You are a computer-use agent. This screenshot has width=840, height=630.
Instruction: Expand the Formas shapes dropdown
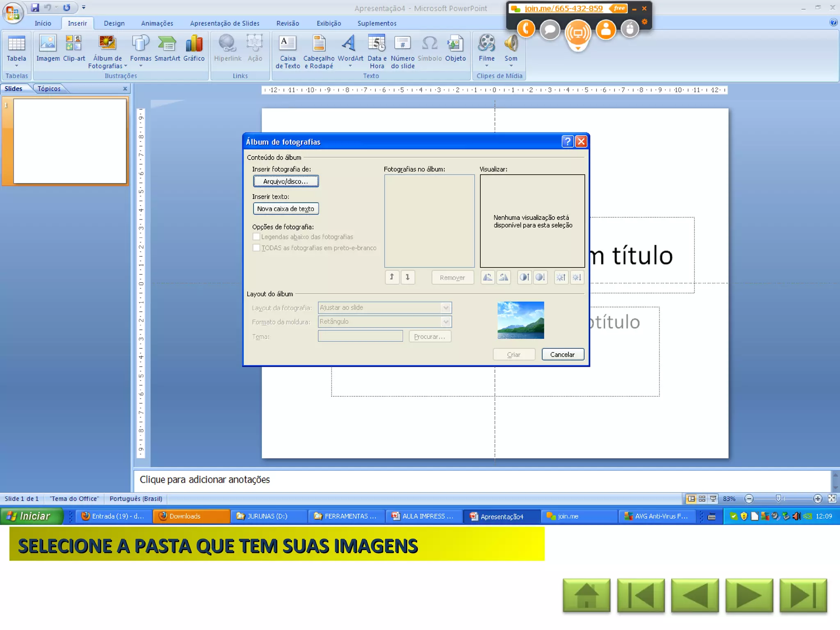[140, 66]
